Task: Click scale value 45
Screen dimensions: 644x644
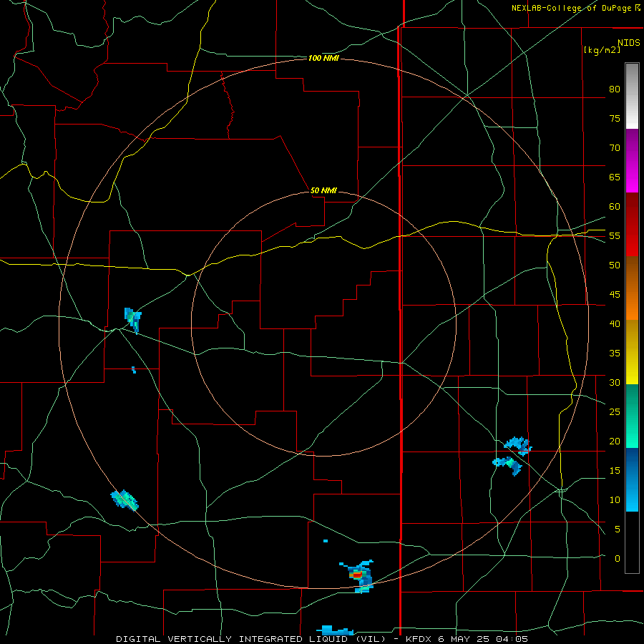Action: point(615,295)
